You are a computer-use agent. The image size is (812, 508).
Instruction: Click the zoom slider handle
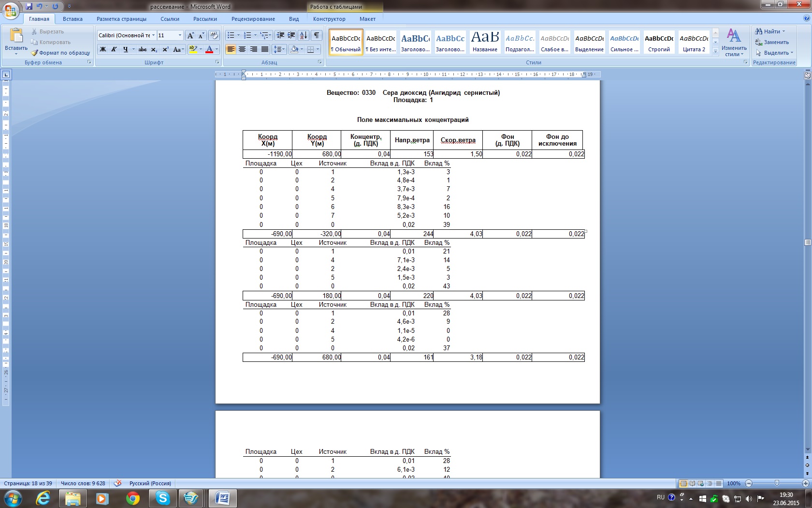click(x=777, y=483)
